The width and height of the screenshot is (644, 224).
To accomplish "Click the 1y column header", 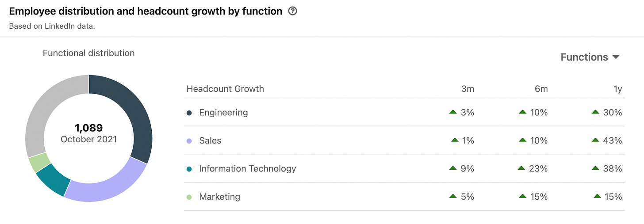I will click(617, 89).
